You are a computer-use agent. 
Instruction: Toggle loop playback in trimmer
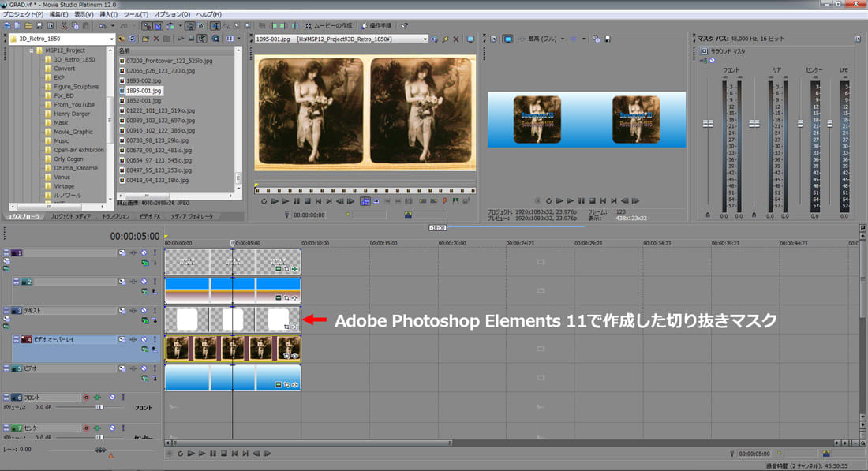[x=264, y=201]
